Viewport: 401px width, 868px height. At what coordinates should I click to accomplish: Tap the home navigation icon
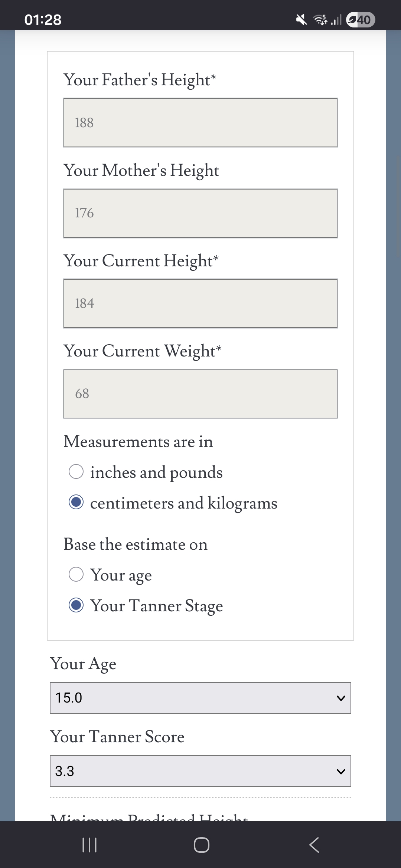click(x=201, y=845)
